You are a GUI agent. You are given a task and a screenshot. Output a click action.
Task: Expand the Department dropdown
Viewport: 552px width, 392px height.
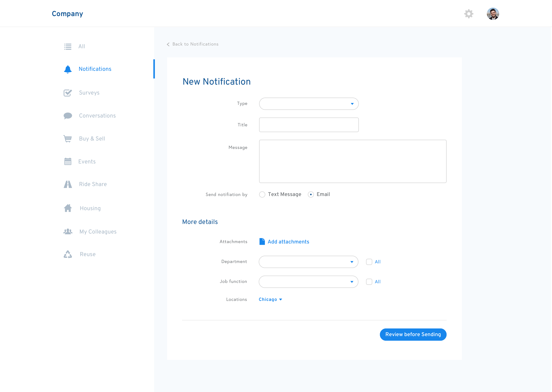click(x=308, y=262)
